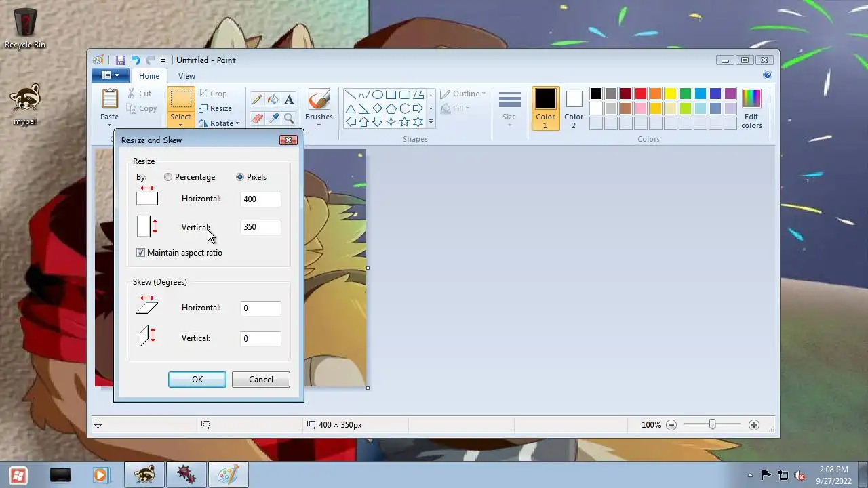Open the Rotate dropdown menu
868x488 pixels.
click(x=219, y=123)
